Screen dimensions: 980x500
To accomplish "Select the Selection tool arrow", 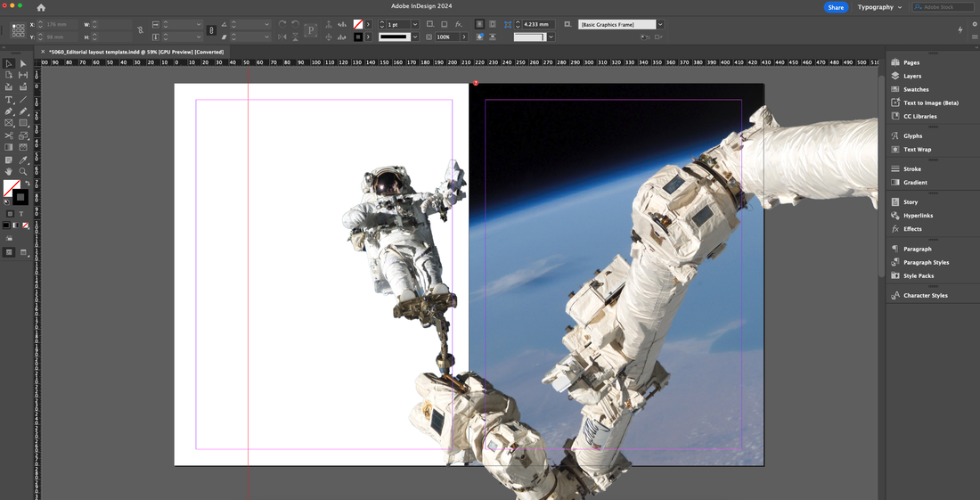I will click(x=9, y=63).
